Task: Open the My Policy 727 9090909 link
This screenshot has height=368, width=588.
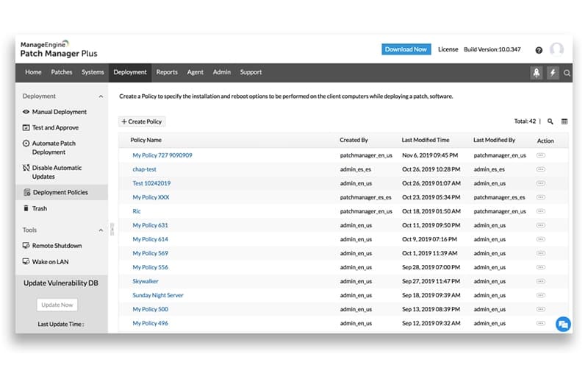Action: [162, 155]
